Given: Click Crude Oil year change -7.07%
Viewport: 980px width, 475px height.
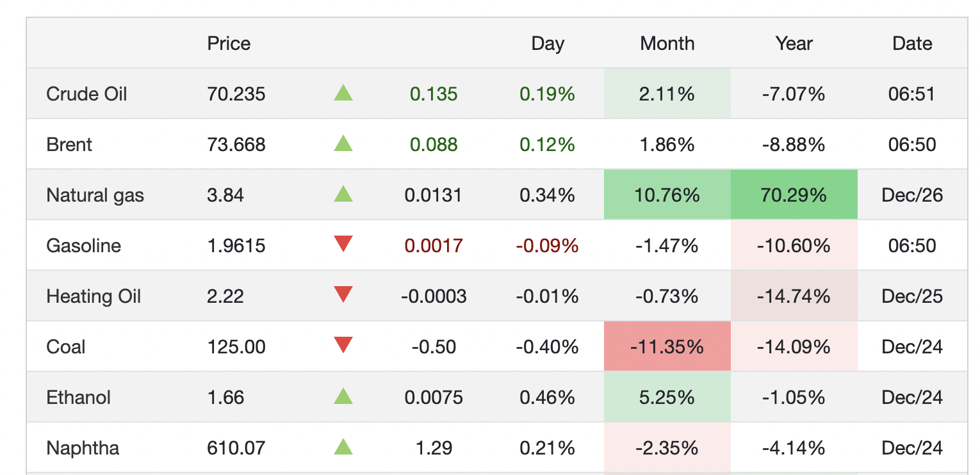Looking at the screenshot, I should coord(794,94).
